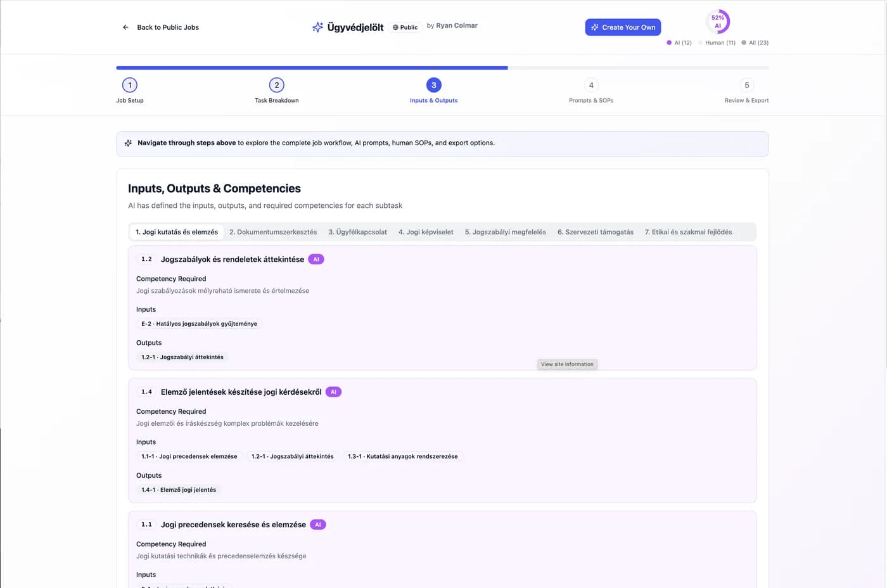The height and width of the screenshot is (588, 887).
Task: Click heading Elemző jelentések készítése jogi kérdésekről
Action: click(x=241, y=392)
